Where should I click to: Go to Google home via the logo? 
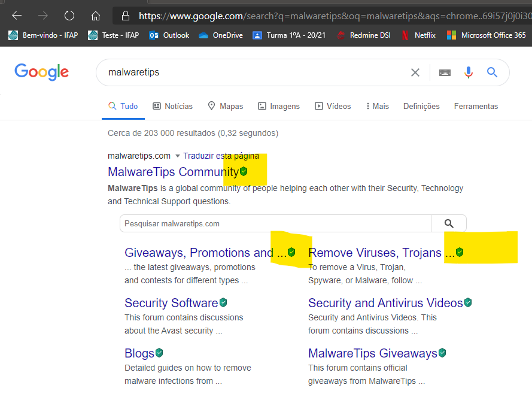pyautogui.click(x=41, y=72)
